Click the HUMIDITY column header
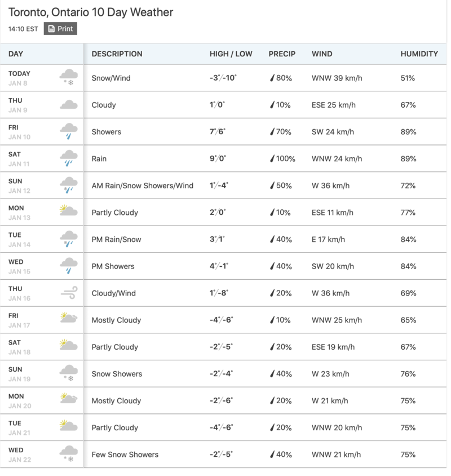This screenshot has width=451, height=476. pos(419,54)
